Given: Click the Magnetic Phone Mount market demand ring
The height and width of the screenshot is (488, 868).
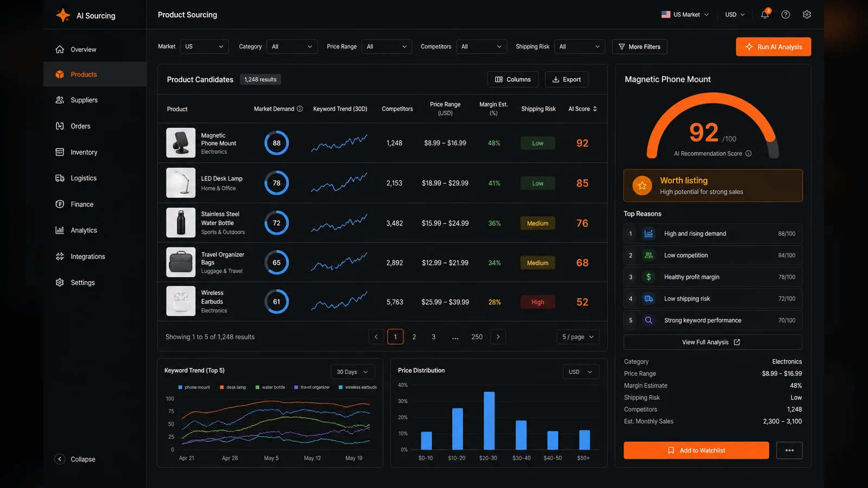Looking at the screenshot, I should click(x=277, y=143).
